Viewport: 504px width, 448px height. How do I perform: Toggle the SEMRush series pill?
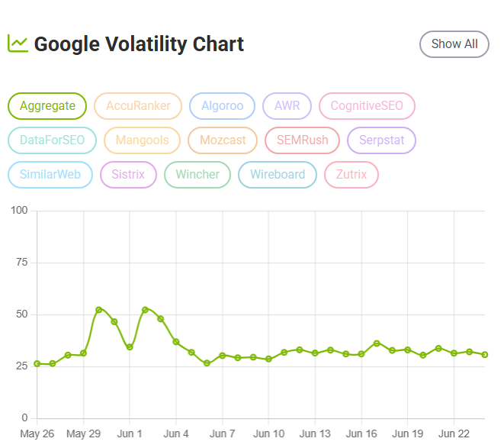click(302, 140)
